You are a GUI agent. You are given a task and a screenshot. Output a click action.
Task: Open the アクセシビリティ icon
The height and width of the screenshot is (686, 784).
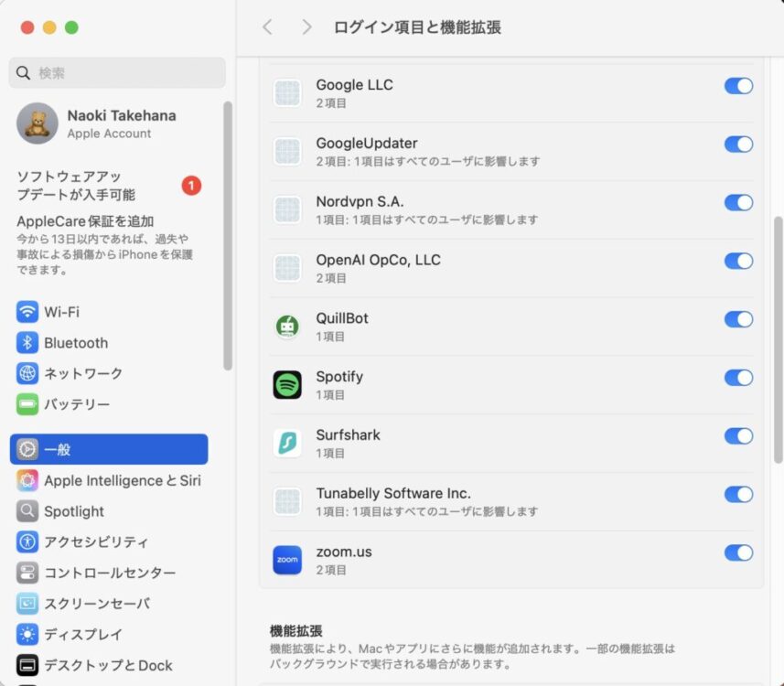(x=27, y=542)
